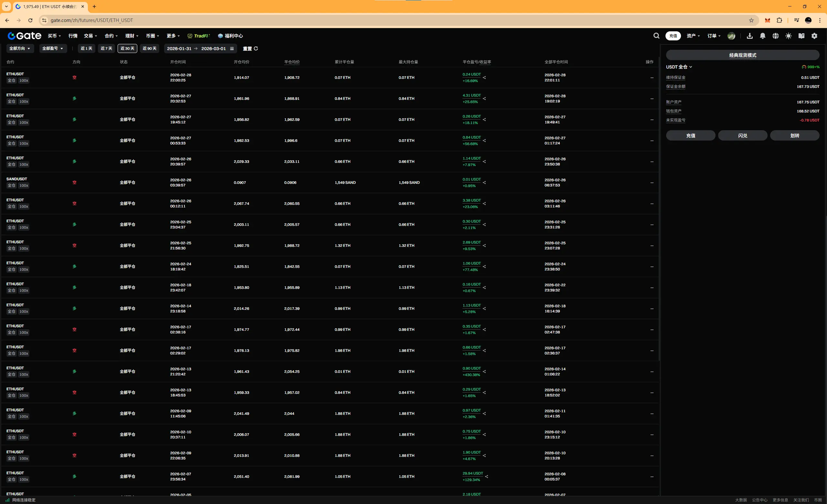Expand the 全部方向 direction dropdown
Image resolution: width=827 pixels, height=504 pixels.
coord(20,49)
